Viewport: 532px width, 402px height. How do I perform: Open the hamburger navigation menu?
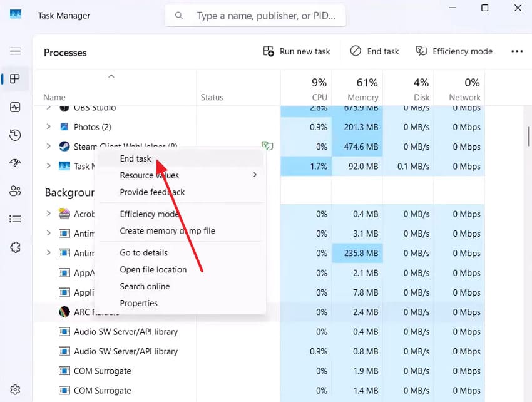pos(15,51)
